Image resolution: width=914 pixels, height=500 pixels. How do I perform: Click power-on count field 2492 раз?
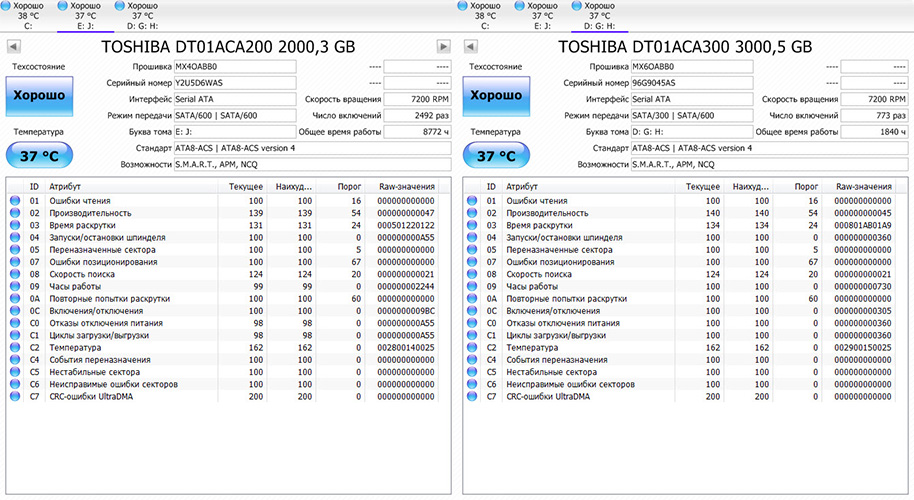point(417,115)
